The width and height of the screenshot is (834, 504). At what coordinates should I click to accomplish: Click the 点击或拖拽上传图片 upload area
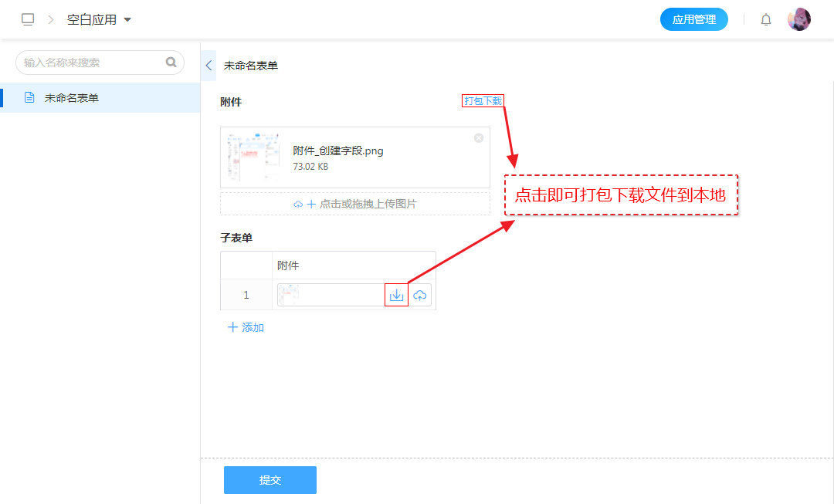(355, 204)
